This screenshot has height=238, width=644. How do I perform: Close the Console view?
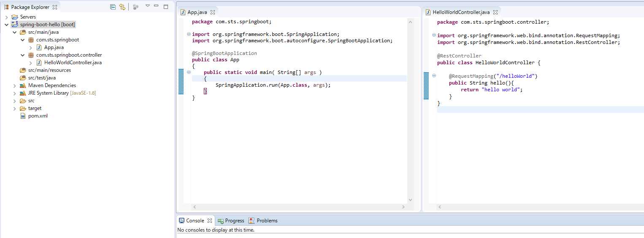210,221
